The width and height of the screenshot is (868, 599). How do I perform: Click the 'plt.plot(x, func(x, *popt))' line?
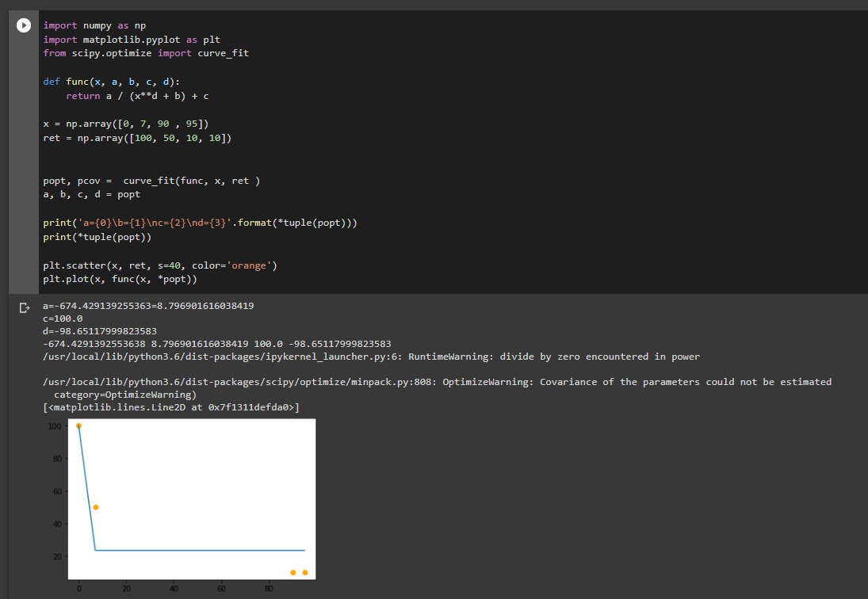(x=120, y=280)
